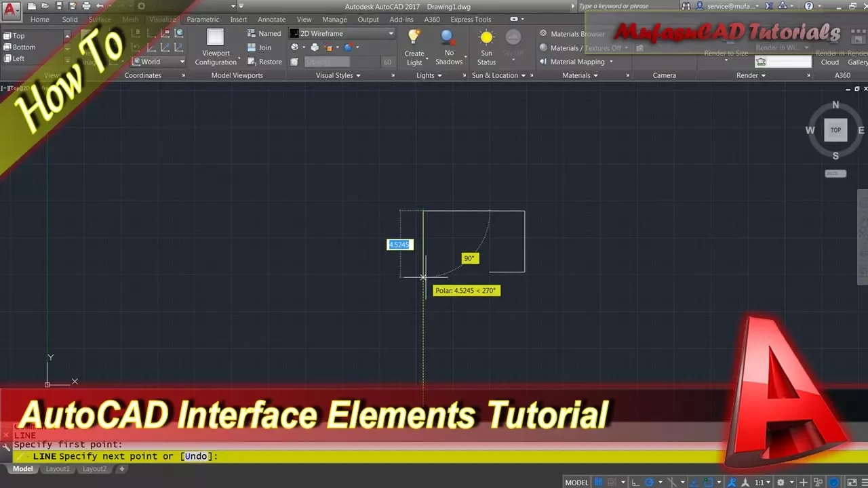Toggle Object Snap Tracking in status bar
The width and height of the screenshot is (868, 488).
click(x=694, y=483)
